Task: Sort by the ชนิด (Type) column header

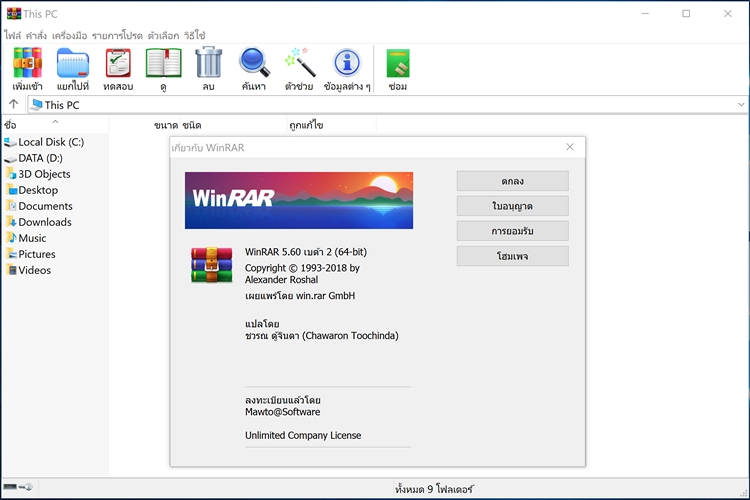Action: (233, 124)
